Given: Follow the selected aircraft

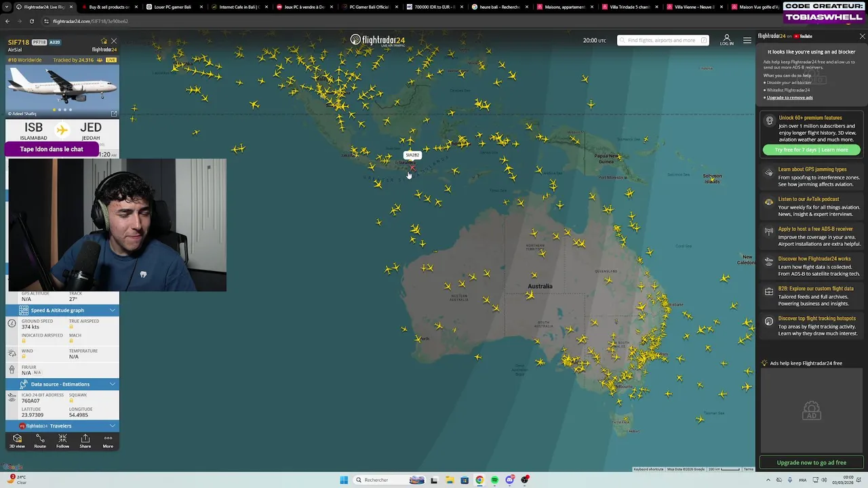Looking at the screenshot, I should pos(62,441).
